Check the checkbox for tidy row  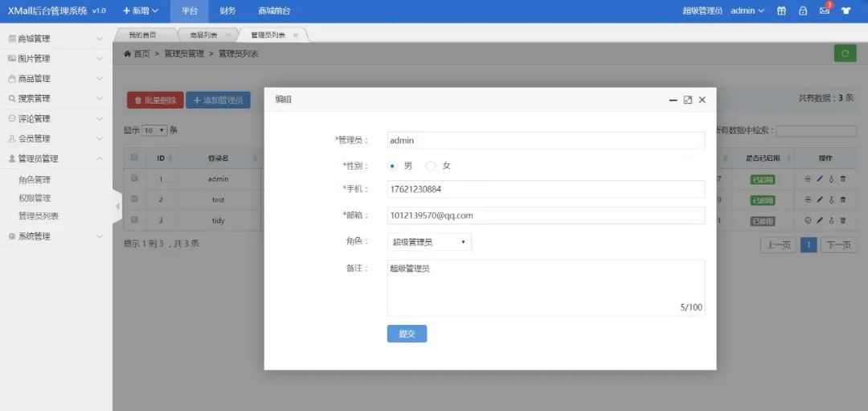pos(134,220)
